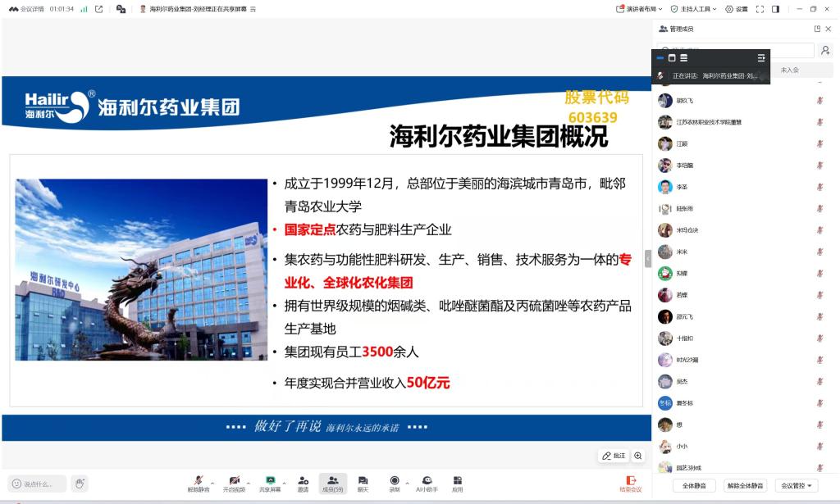Open the 演讲者布局 layout dropdown
This screenshot has height=504, width=840.
tap(639, 9)
